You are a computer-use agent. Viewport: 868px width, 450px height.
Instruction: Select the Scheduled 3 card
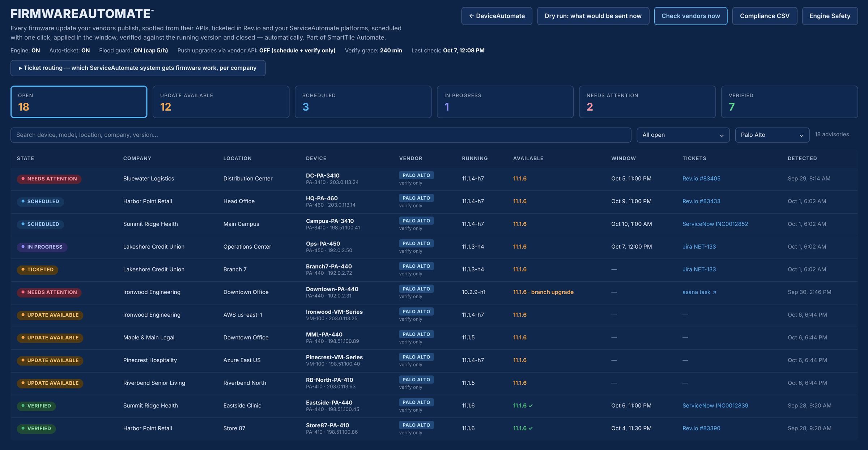(363, 102)
